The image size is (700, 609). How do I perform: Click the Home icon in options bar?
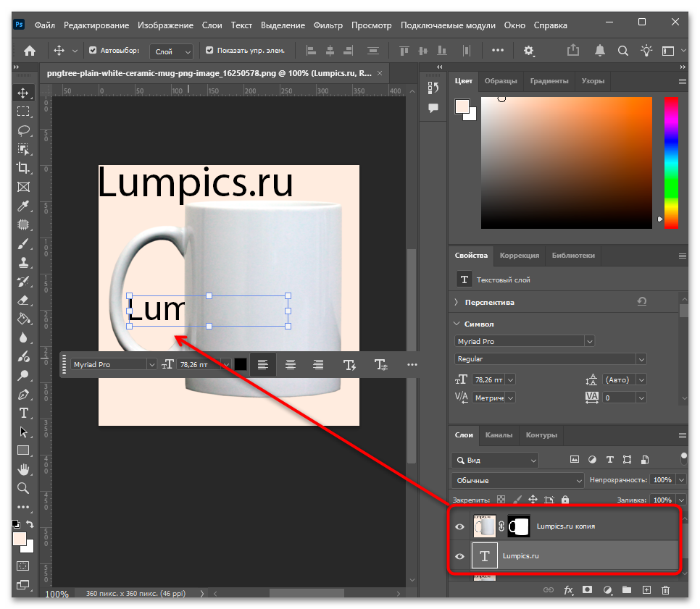(30, 51)
